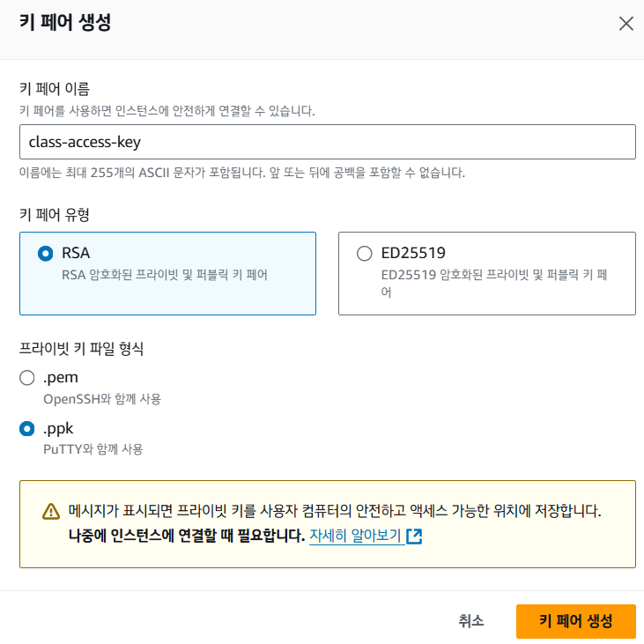Choose the .ppk file format radio
The width and height of the screenshot is (644, 644).
point(28,429)
